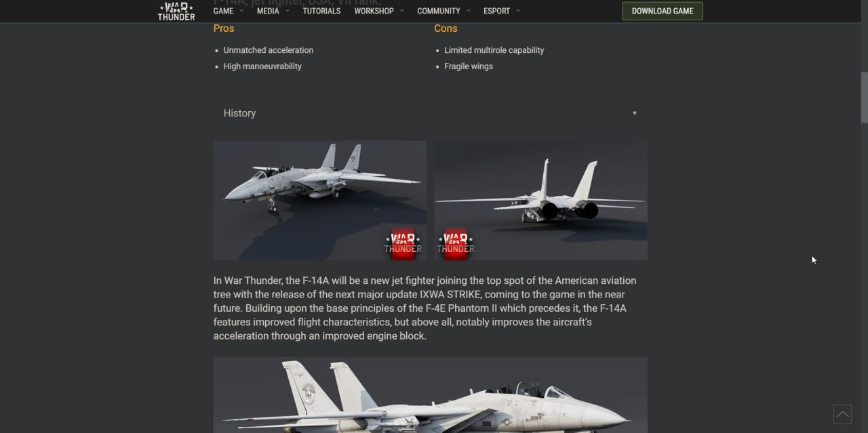Click the dropdown arrow next to GAME

pyautogui.click(x=242, y=11)
